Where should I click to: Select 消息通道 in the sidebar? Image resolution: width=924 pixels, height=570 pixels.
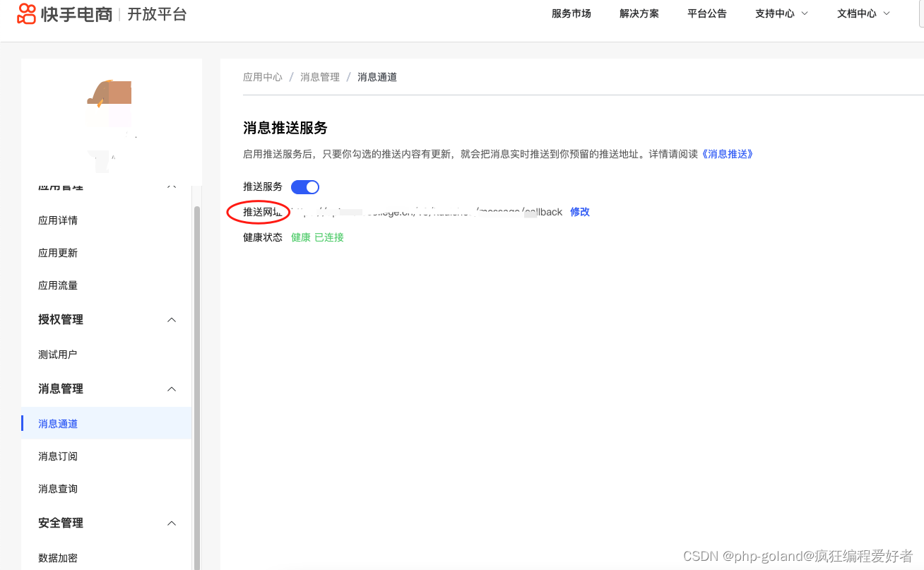[x=57, y=423]
